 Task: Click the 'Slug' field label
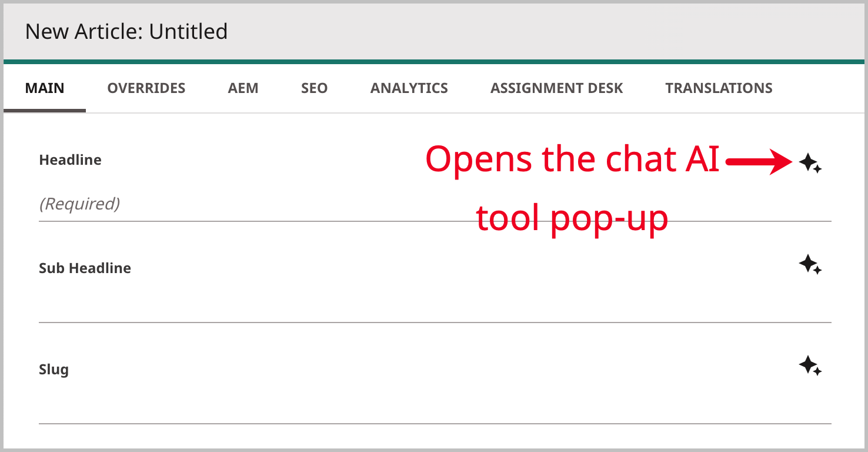pyautogui.click(x=54, y=370)
